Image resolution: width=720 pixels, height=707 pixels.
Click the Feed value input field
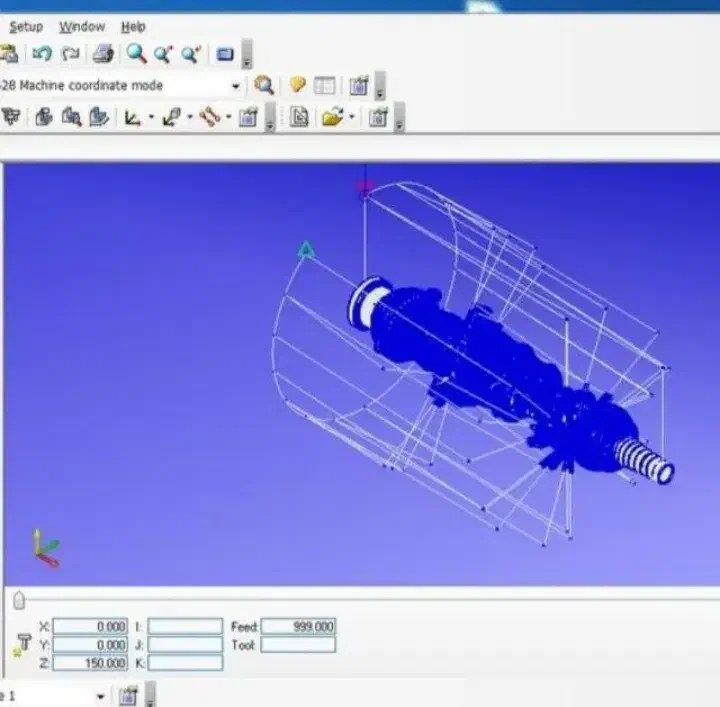(x=298, y=626)
